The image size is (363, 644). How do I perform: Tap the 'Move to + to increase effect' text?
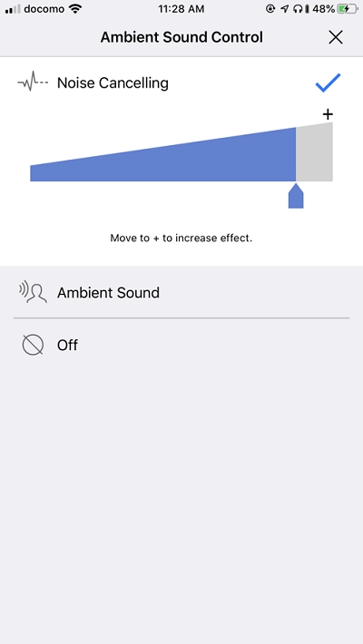point(181,238)
